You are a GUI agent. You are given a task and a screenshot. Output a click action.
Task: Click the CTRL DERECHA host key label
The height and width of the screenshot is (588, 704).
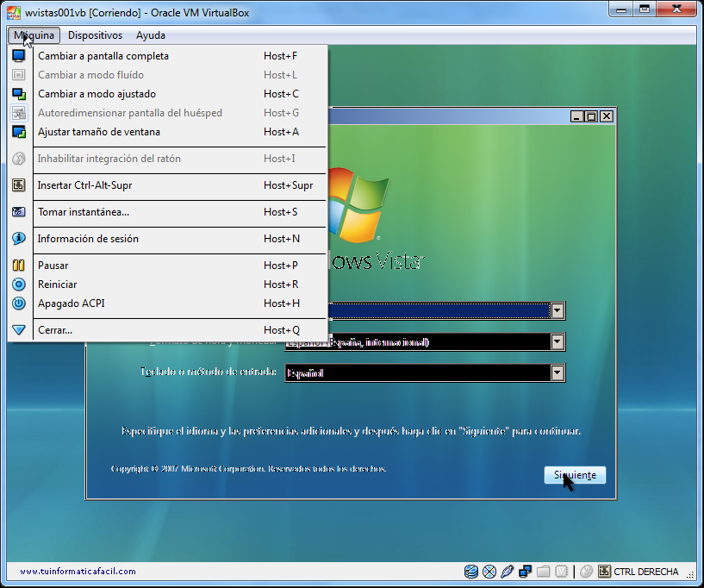coord(645,572)
